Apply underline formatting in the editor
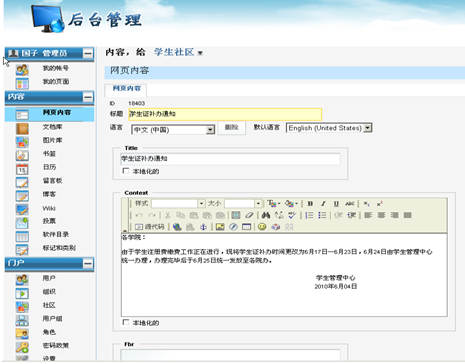This screenshot has height=364, width=465. coord(336,204)
